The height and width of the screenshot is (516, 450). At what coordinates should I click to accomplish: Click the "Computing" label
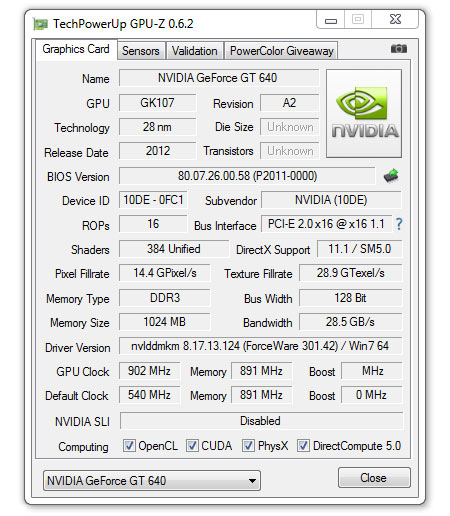(x=83, y=447)
